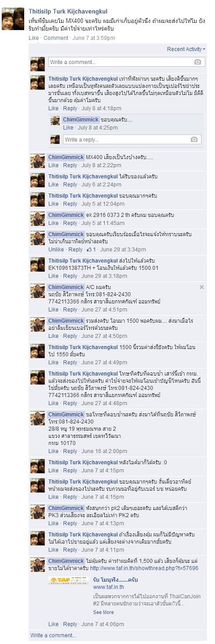
Task: Click the camera icon in Write a comment box
Action: [198, 62]
